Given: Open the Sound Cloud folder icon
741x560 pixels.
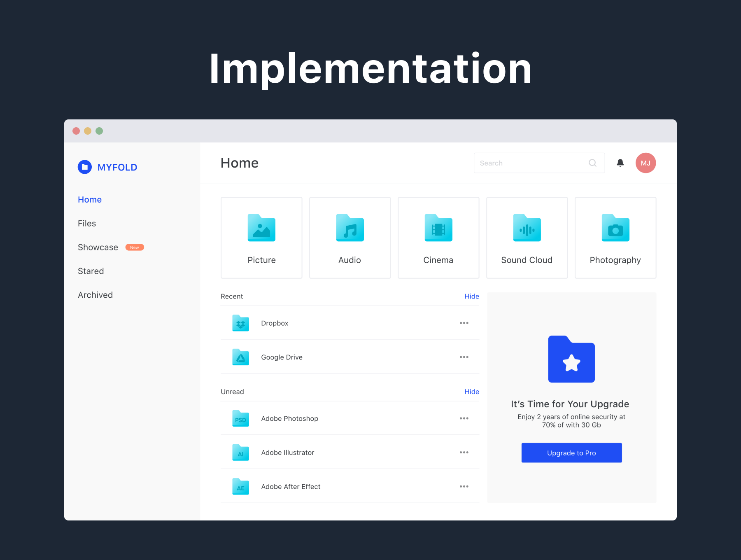Looking at the screenshot, I should tap(527, 228).
